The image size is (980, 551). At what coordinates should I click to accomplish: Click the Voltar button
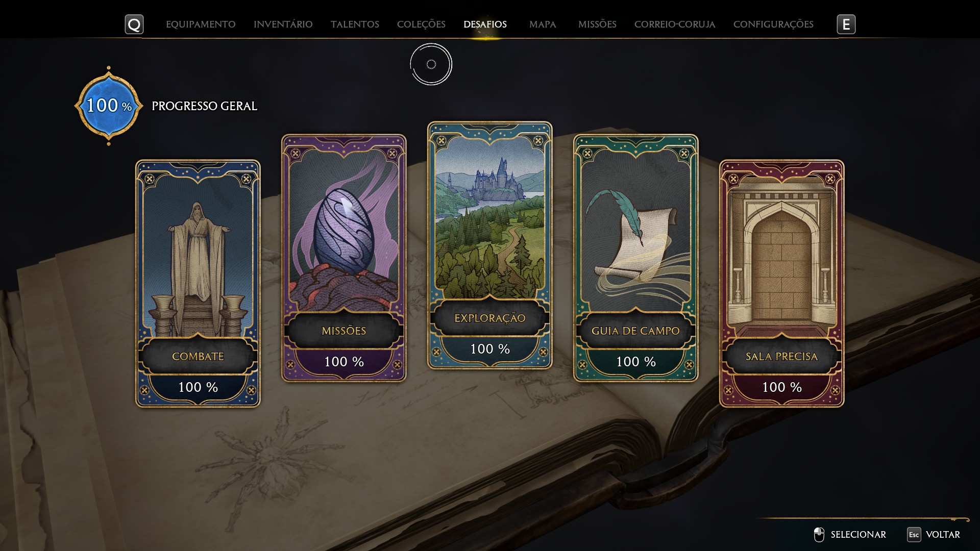943,535
